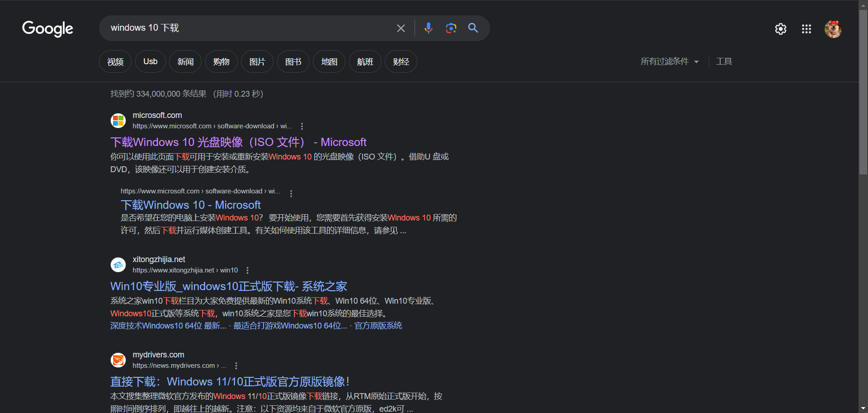Open more options for 下载Windows 10 - Microsoft result

pos(291,193)
